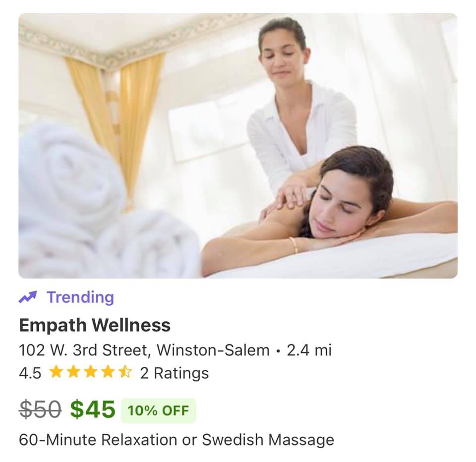Select the green $45 discounted price

click(93, 409)
